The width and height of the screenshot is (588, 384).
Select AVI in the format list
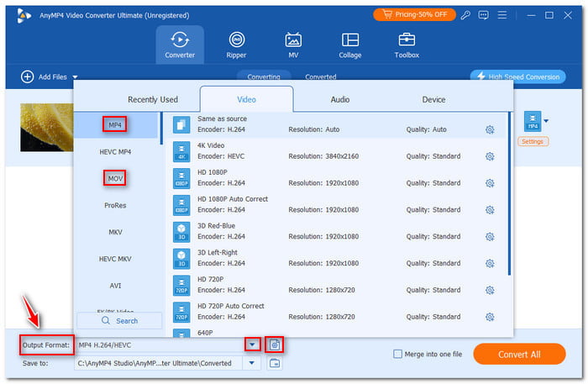[115, 286]
